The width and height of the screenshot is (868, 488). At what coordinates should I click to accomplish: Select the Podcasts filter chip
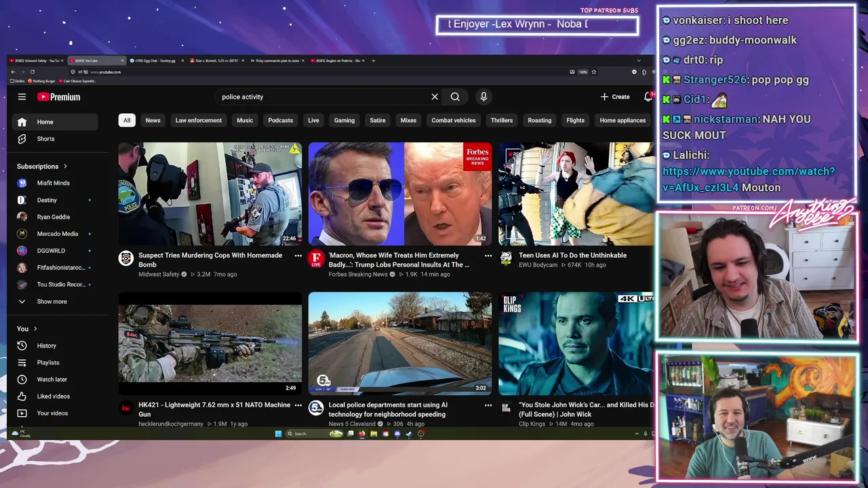click(281, 121)
